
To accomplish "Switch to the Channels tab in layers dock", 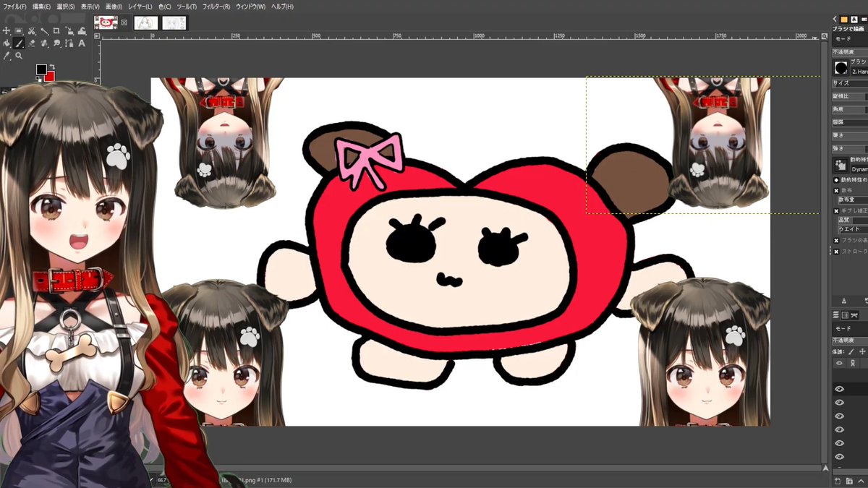I will click(x=845, y=315).
